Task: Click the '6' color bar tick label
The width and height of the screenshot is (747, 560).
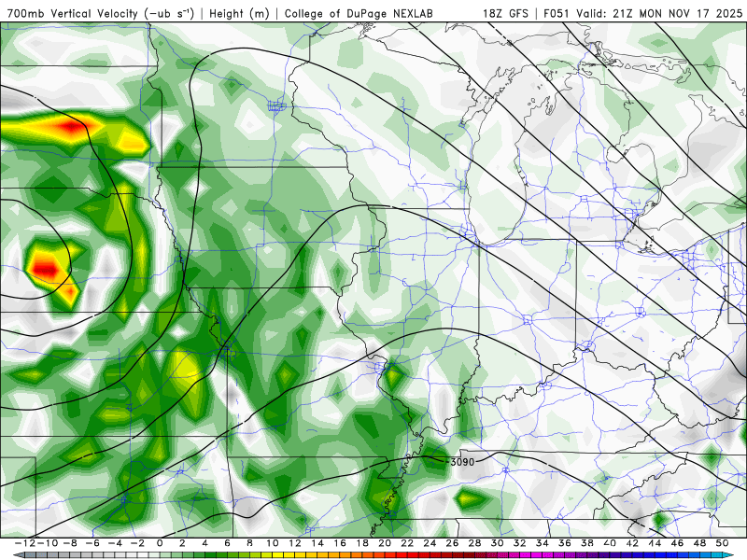Action: click(x=227, y=543)
